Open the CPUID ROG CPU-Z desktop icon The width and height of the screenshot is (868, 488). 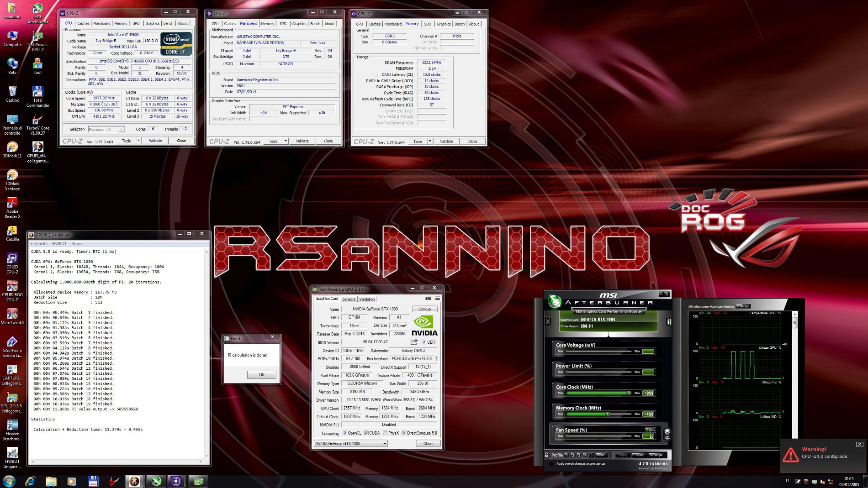tap(12, 291)
